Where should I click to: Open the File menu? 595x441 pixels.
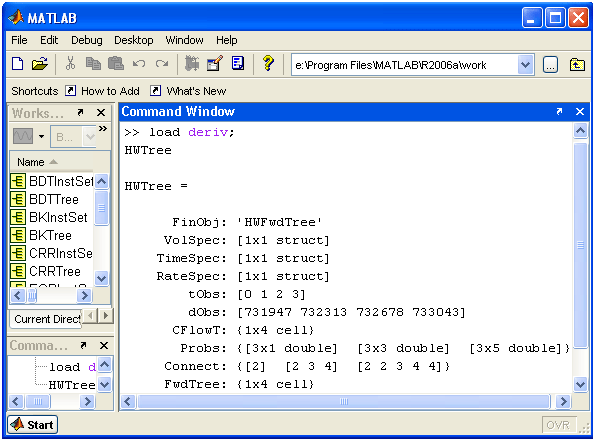[x=19, y=40]
